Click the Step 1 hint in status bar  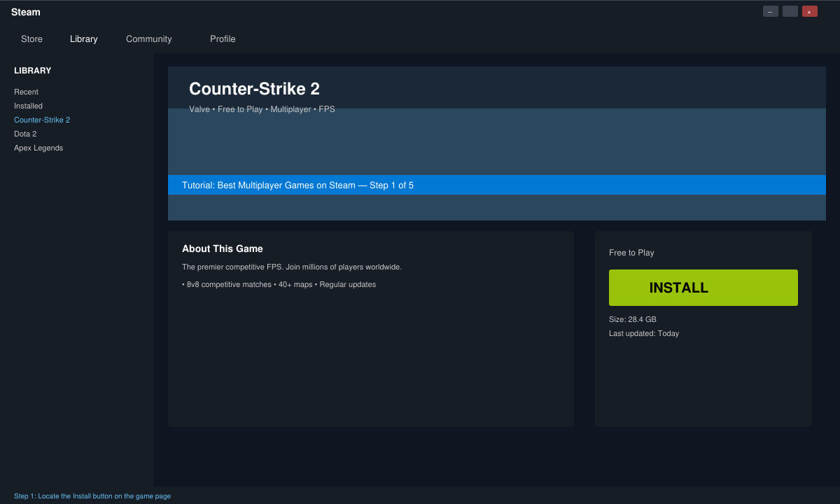92,496
